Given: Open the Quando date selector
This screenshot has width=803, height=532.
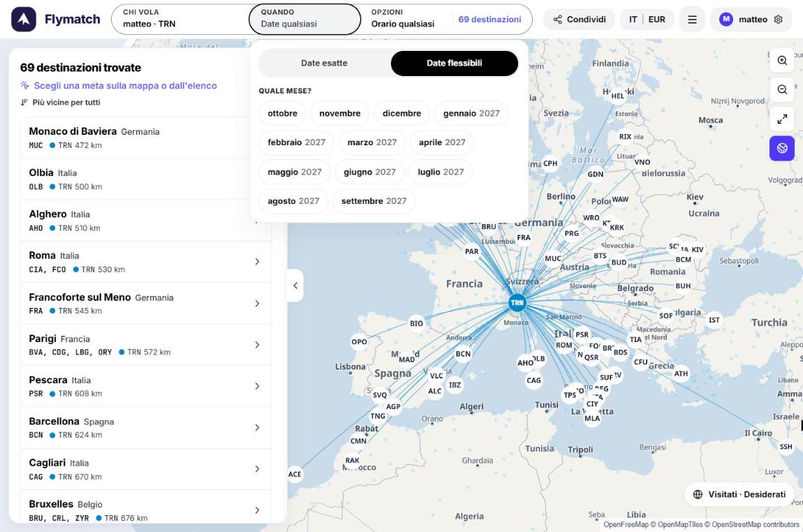Looking at the screenshot, I should pyautogui.click(x=304, y=19).
